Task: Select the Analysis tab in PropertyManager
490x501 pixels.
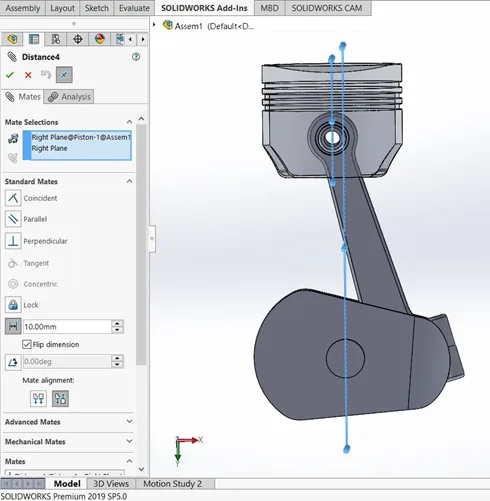Action: (69, 97)
